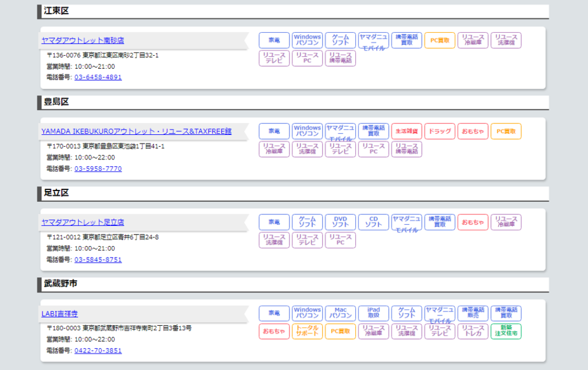Select PC買取 tag in 南砂店 card

point(440,40)
